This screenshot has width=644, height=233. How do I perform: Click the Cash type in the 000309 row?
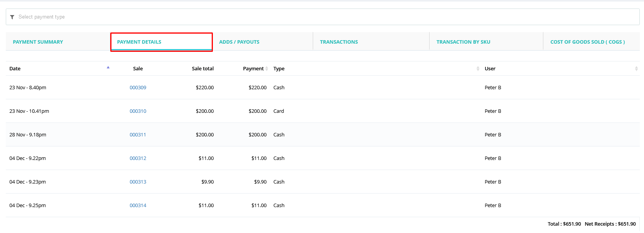coord(279,87)
